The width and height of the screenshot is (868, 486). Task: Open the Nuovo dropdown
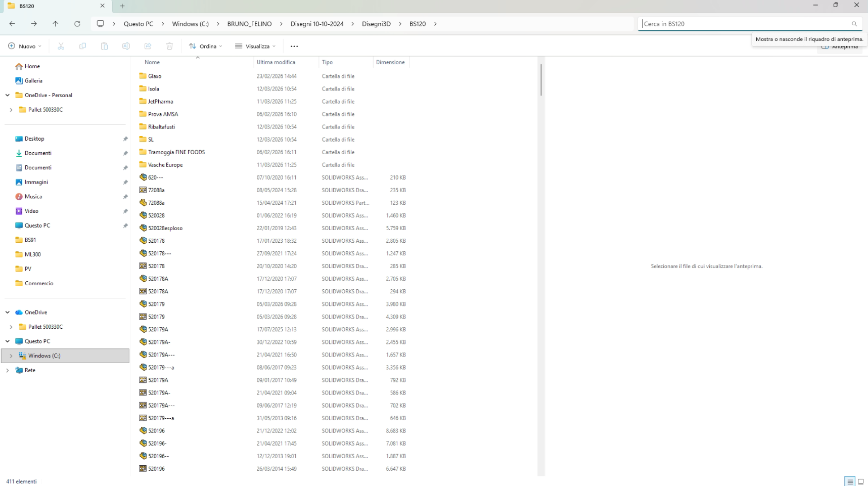click(x=25, y=46)
